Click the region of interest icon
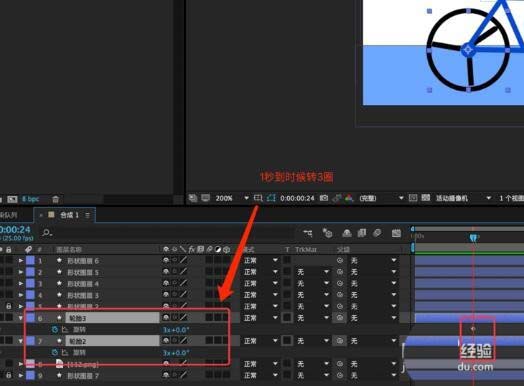 tap(258, 198)
